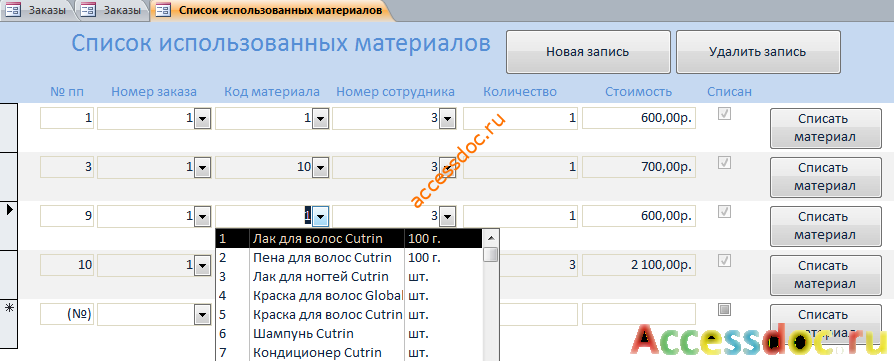Viewport: 894px width, 361px height.
Task: Click the Номер заказа column label
Action: (x=154, y=92)
